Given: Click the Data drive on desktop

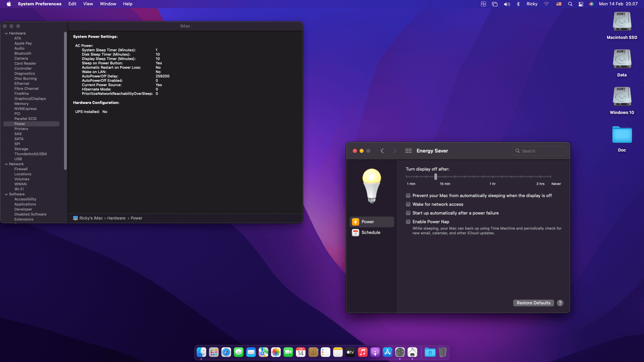Looking at the screenshot, I should [622, 63].
